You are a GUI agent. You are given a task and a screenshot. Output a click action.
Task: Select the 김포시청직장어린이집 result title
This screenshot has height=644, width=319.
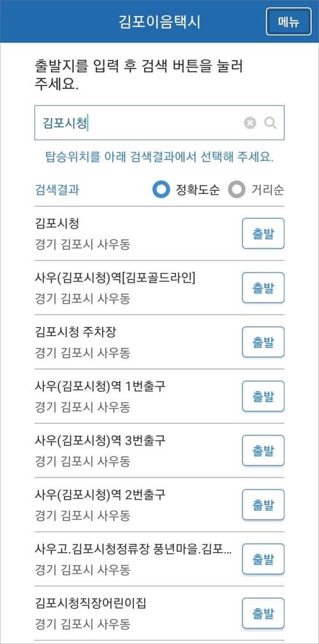click(91, 603)
